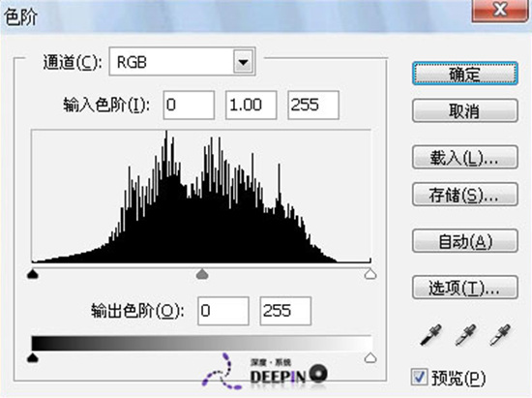
Task: Click the 取消 button
Action: click(x=465, y=110)
